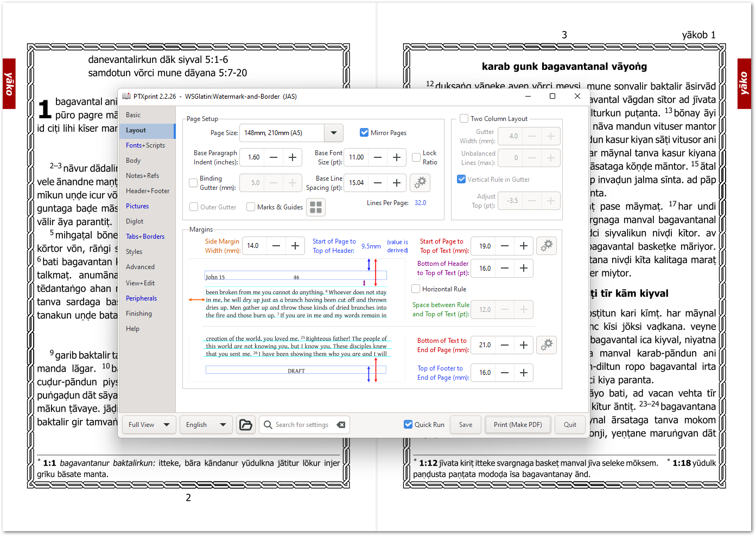Open the Tabs+Borders section
756x536 pixels.
pyautogui.click(x=145, y=236)
